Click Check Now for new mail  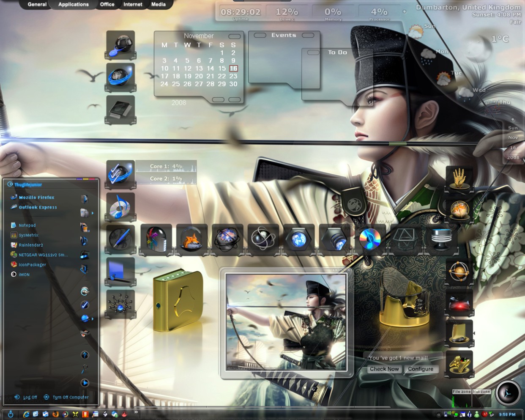[x=384, y=369]
